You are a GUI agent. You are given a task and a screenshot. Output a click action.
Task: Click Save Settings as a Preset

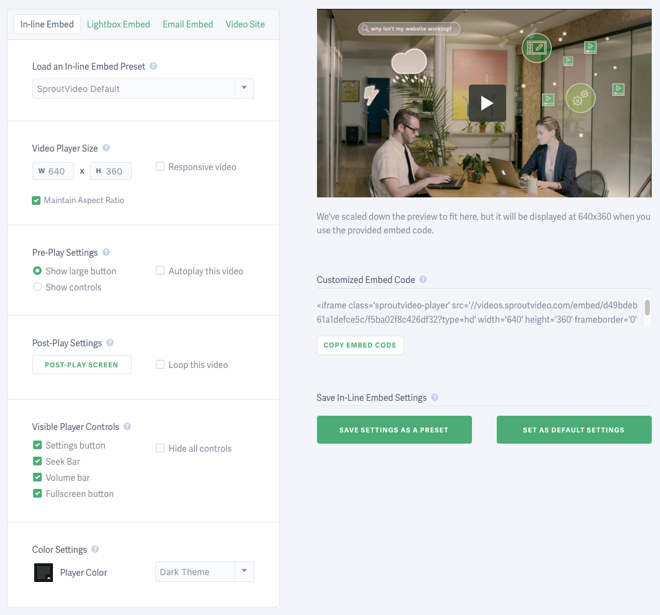pyautogui.click(x=394, y=429)
